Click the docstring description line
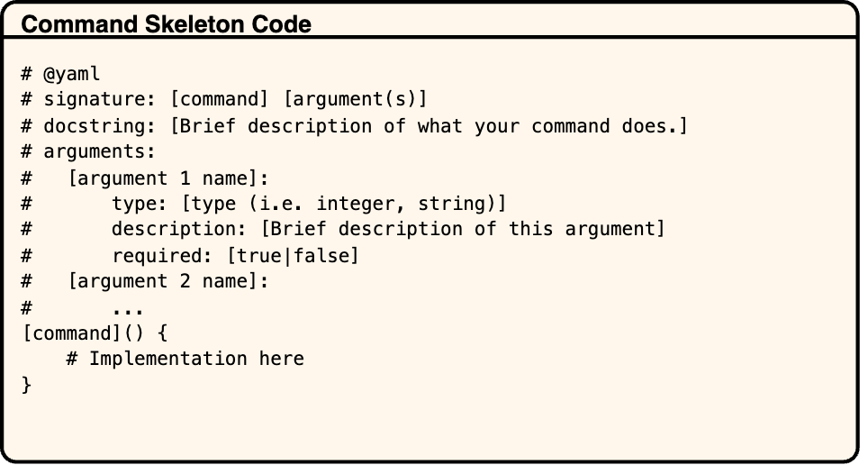The image size is (868, 465). 354,126
